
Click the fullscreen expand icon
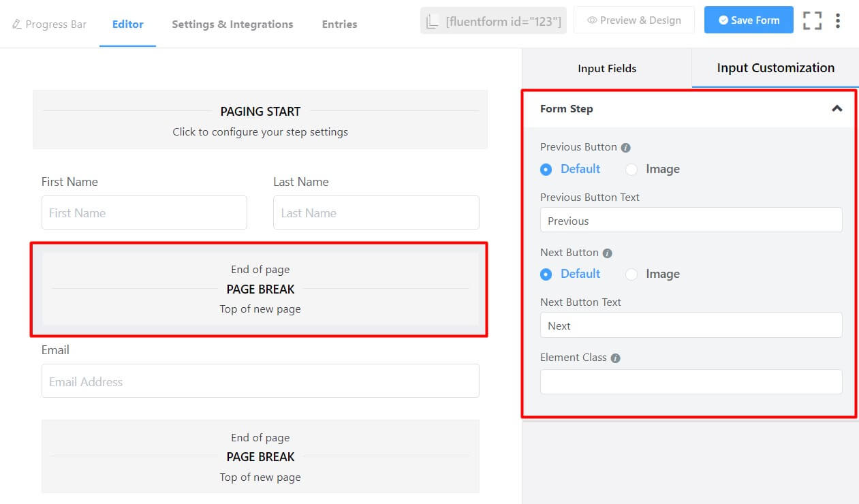[812, 20]
